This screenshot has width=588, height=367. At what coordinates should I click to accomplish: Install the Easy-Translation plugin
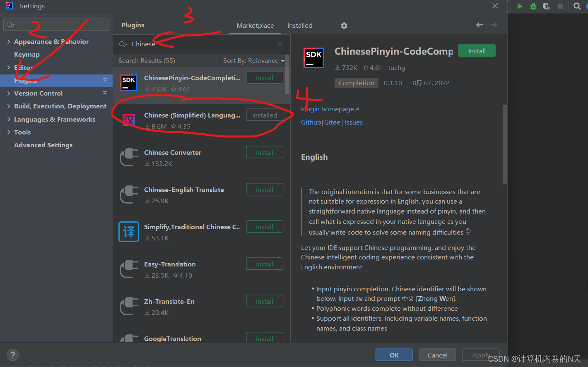click(265, 264)
